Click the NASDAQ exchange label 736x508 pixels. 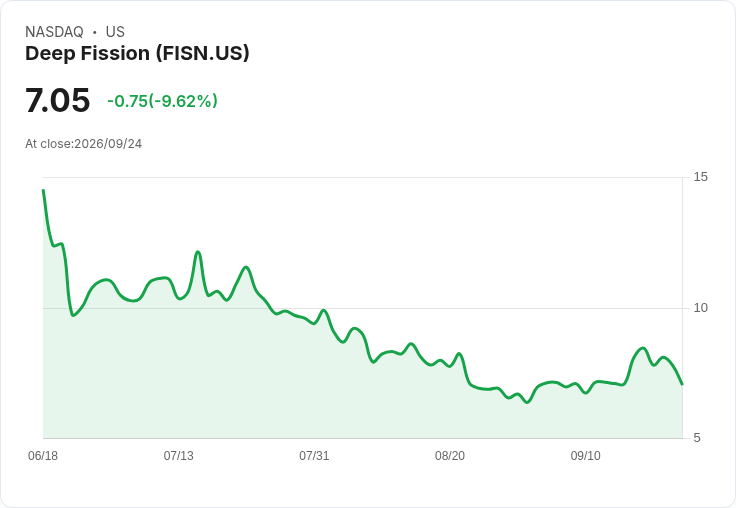tap(54, 32)
